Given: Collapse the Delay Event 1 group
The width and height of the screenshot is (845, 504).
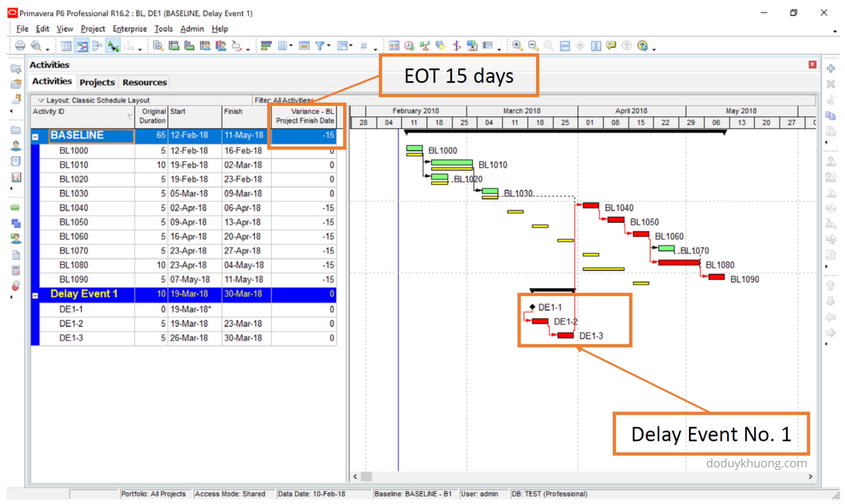Looking at the screenshot, I should [35, 295].
